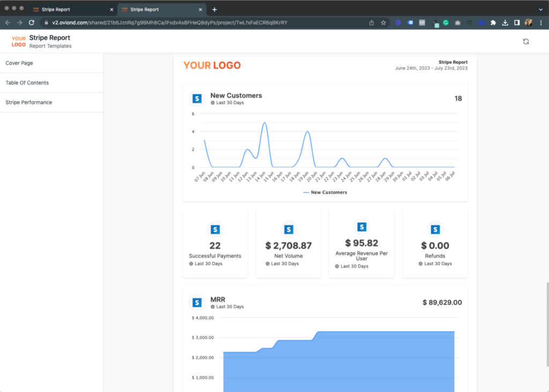Click the MRR chart title
The width and height of the screenshot is (549, 392).
pos(218,300)
